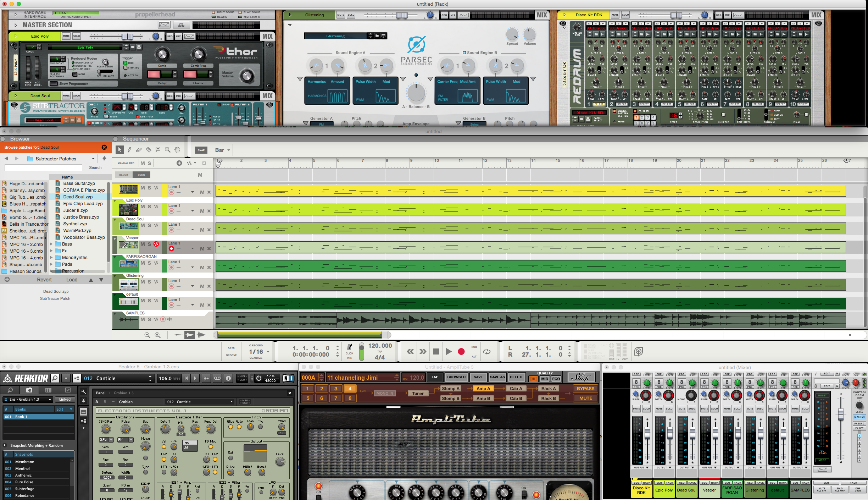Select Justice Brass.zyp patch

(81, 217)
